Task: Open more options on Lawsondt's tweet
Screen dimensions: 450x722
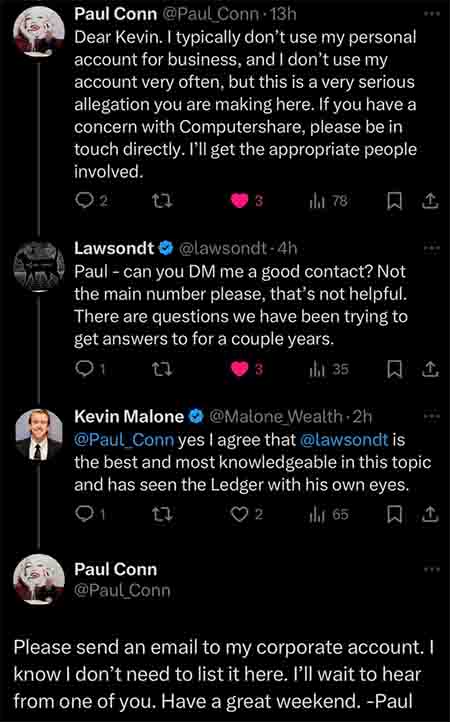Action: pyautogui.click(x=432, y=248)
